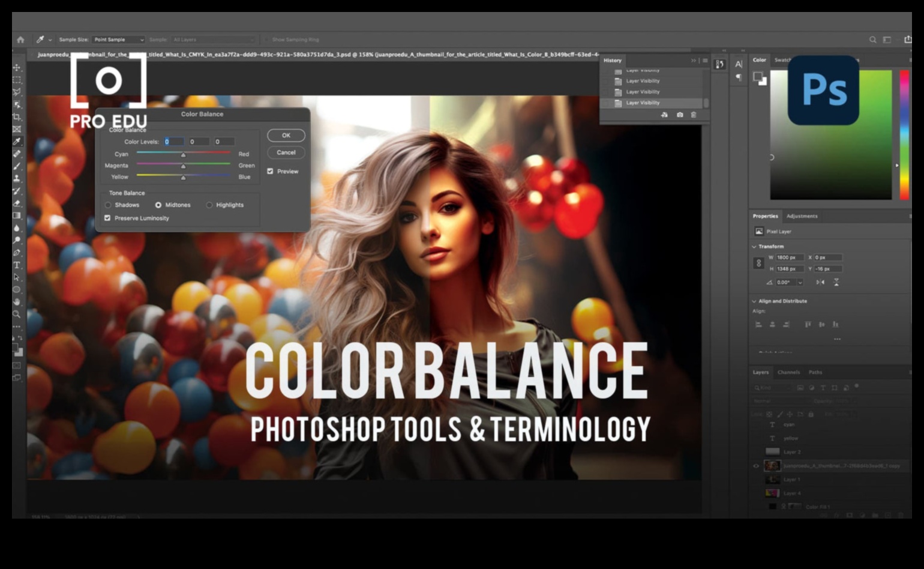Select the Brush tool in the toolbar
924x569 pixels.
17,166
